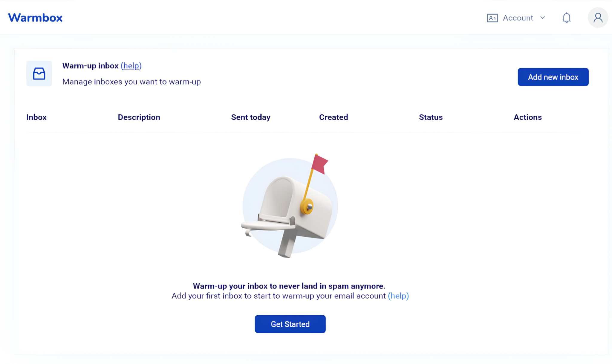Click 'Warm-up your inbox to never land in spam' text

[289, 286]
